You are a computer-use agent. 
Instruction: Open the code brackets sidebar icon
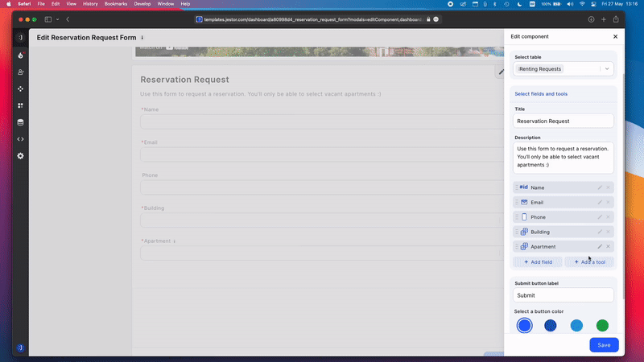[21, 139]
